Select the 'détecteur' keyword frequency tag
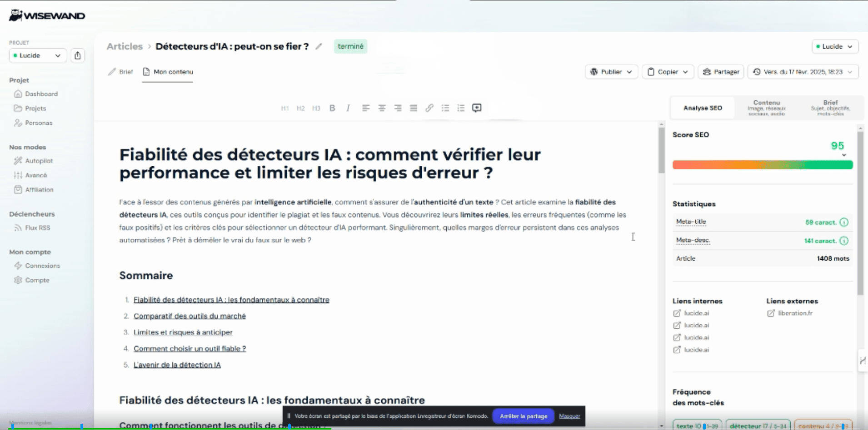The height and width of the screenshot is (430, 868). (758, 425)
